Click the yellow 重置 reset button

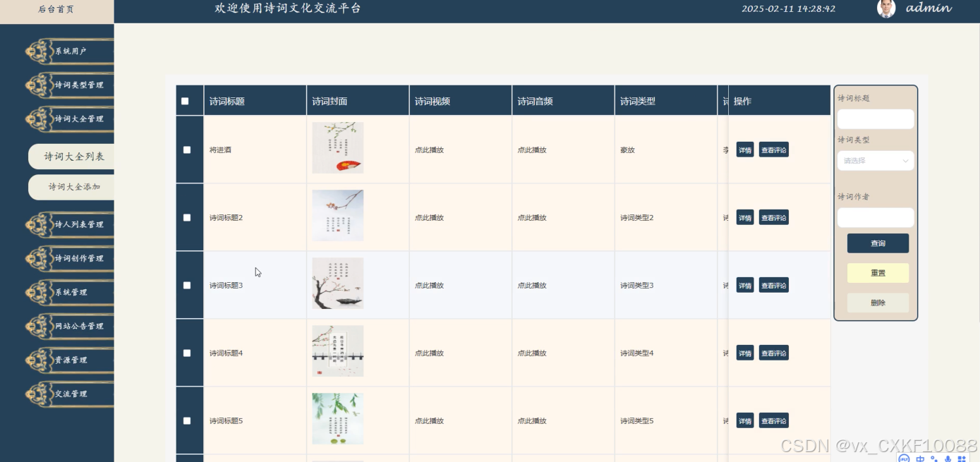pyautogui.click(x=878, y=273)
